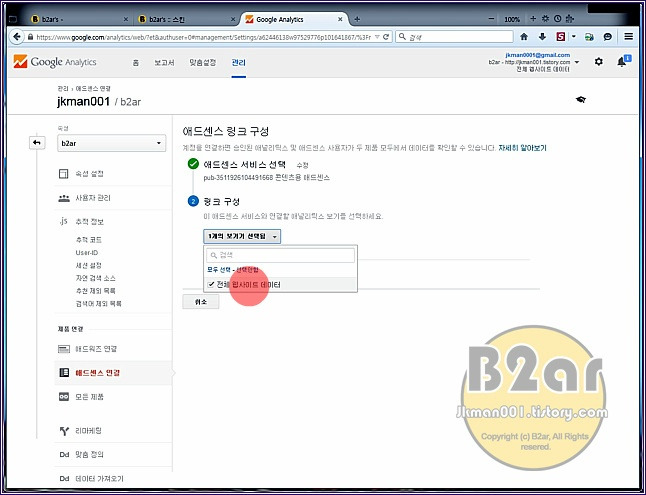Open 검색어 제외 목록 sidebar entry
The height and width of the screenshot is (495, 646).
pos(98,304)
